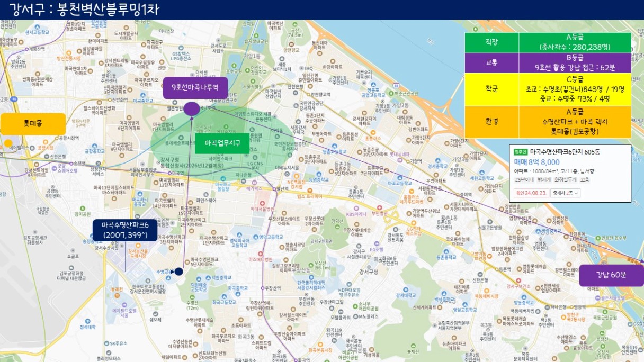Select the yellow 학군 table header cell
Viewport: 644px width, 362px height.
pos(492,89)
